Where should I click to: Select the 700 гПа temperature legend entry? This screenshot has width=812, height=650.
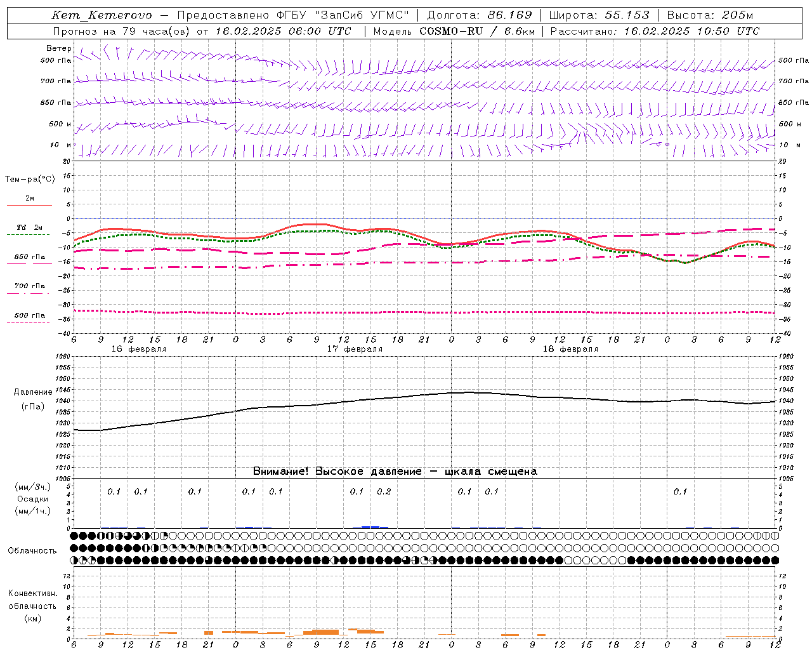[30, 286]
